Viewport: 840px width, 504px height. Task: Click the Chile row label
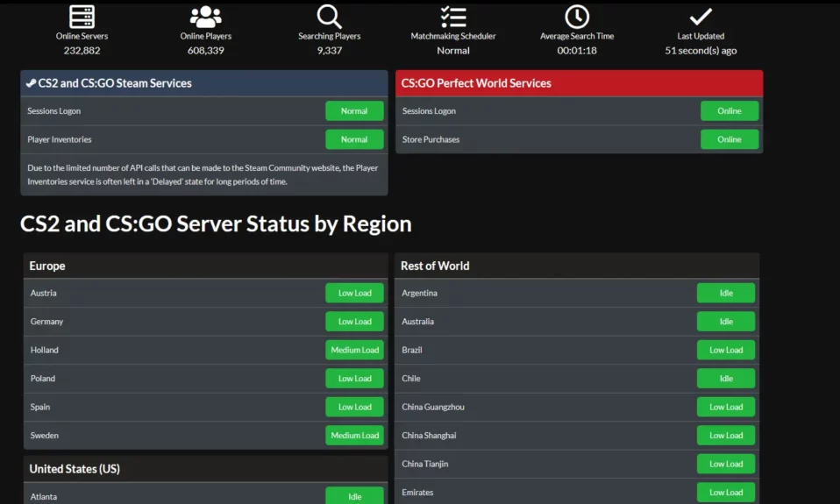coord(411,378)
